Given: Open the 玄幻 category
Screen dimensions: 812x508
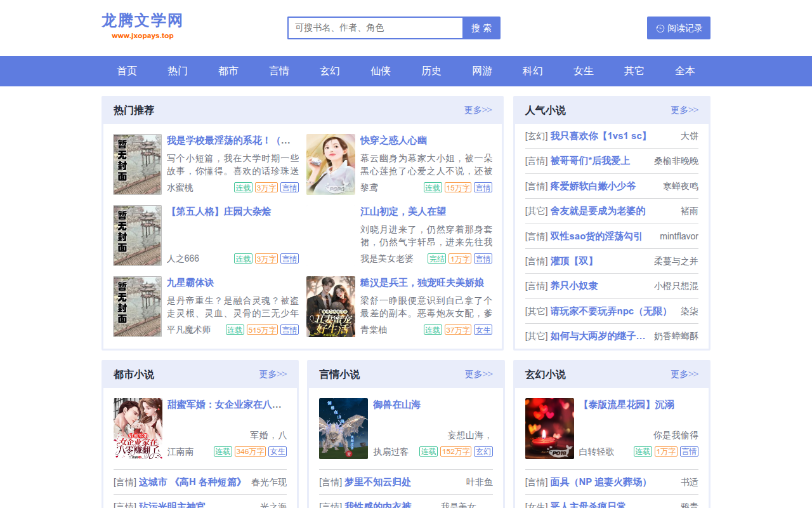Looking at the screenshot, I should [330, 71].
